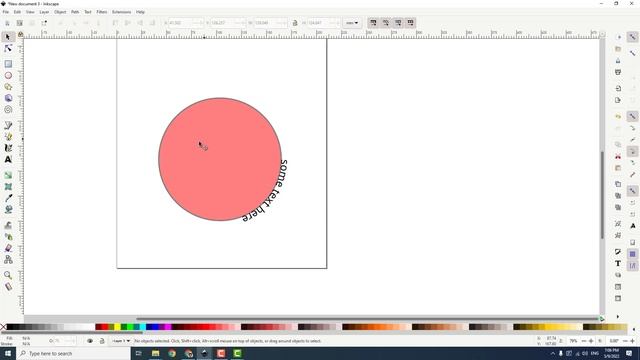
Task: Open the Filters menu
Action: pyautogui.click(x=102, y=12)
